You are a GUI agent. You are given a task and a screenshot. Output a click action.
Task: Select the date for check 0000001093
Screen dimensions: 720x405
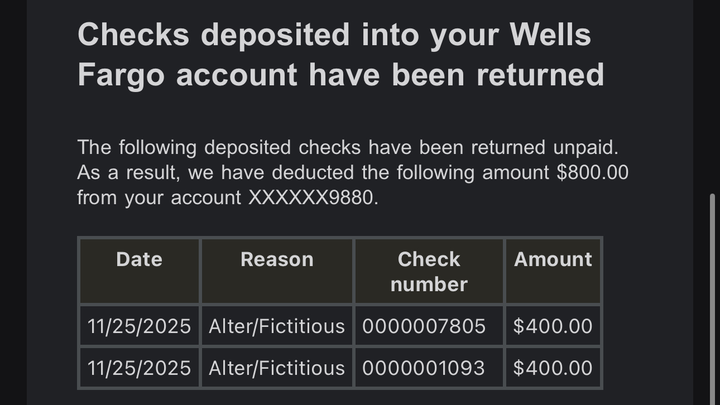(x=139, y=368)
